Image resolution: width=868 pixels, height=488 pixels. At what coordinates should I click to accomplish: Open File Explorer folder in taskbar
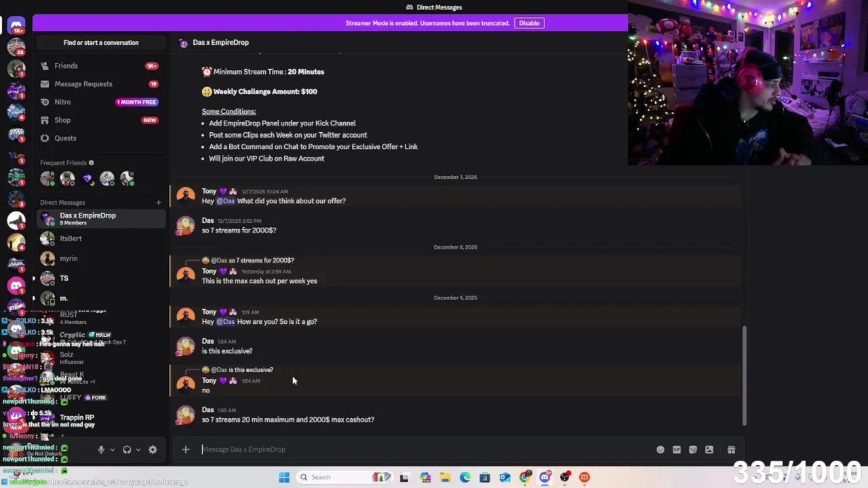point(445,477)
